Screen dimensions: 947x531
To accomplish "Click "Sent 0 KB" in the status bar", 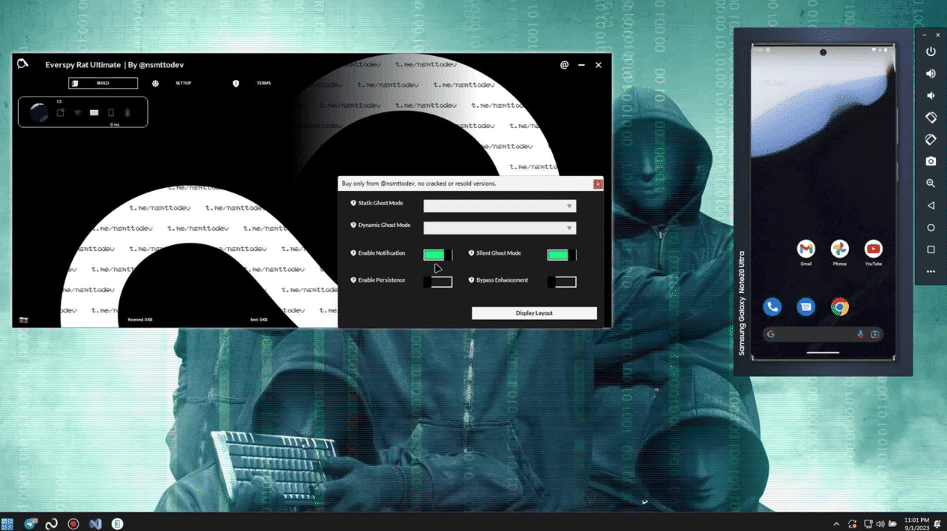I will pyautogui.click(x=259, y=320).
